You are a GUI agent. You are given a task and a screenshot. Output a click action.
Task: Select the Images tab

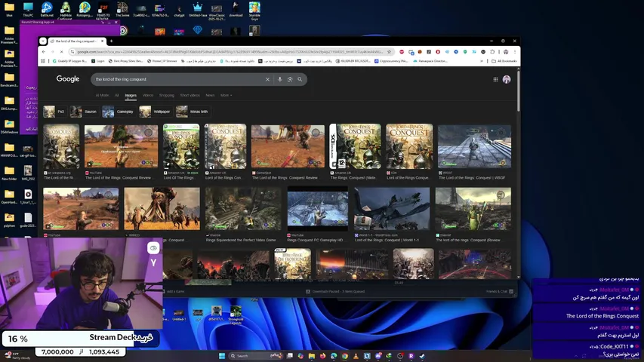pyautogui.click(x=131, y=95)
